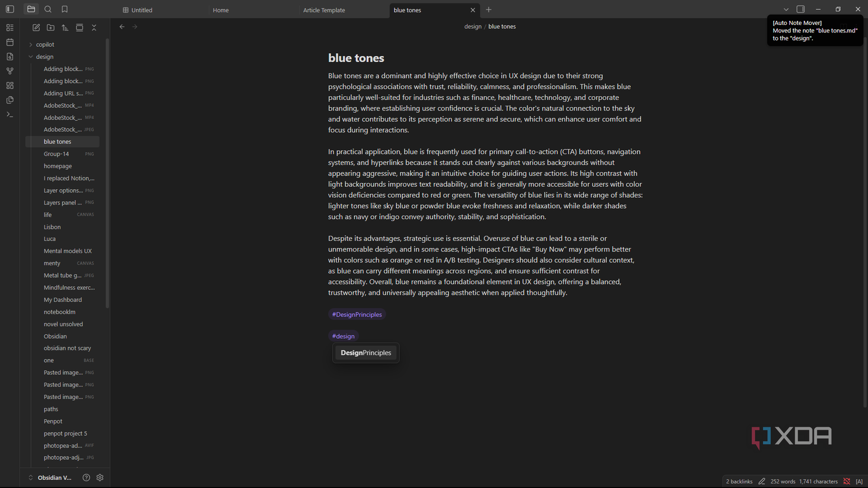The image size is (868, 488).
Task: Collapse all folders in the file explorer
Action: [x=94, y=28]
